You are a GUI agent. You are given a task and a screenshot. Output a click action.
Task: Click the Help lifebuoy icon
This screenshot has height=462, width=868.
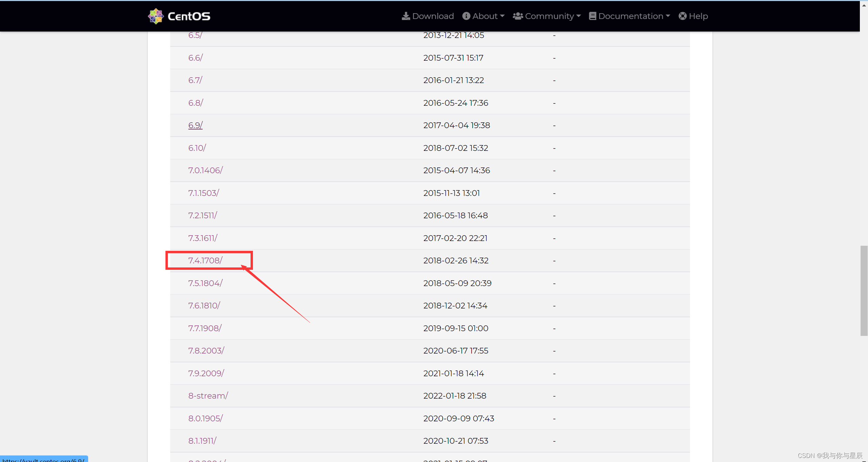(x=683, y=16)
